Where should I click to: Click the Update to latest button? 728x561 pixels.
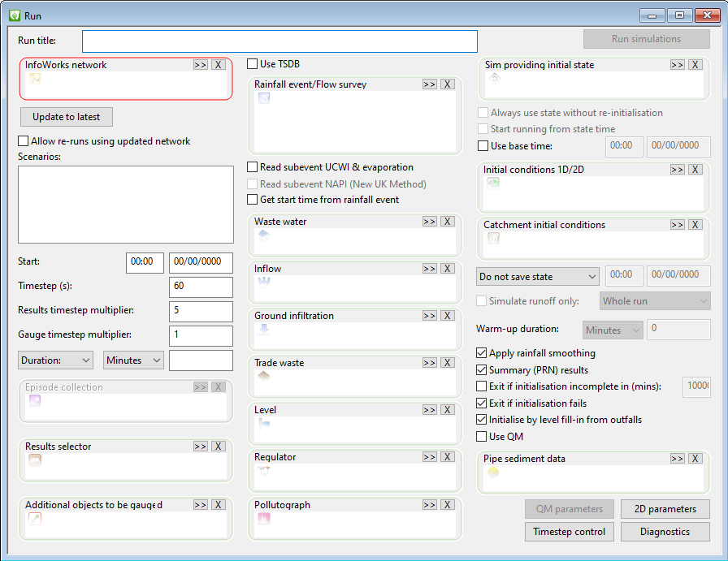point(67,117)
